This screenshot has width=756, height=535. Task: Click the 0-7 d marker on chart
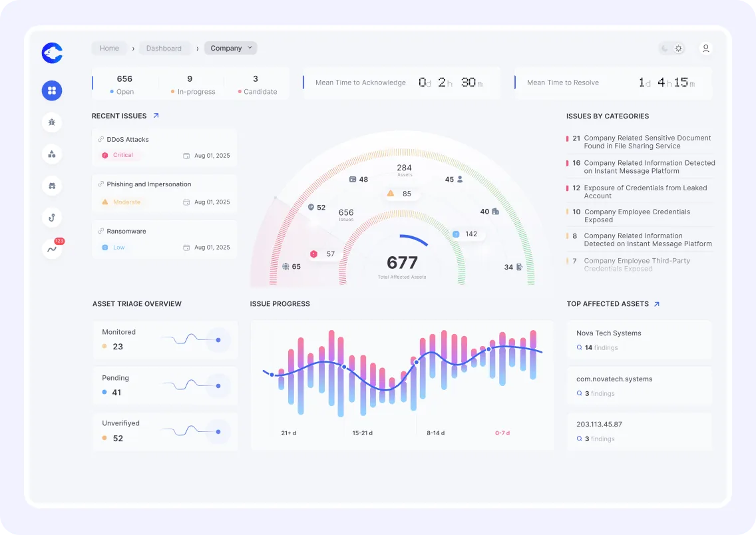pyautogui.click(x=502, y=433)
